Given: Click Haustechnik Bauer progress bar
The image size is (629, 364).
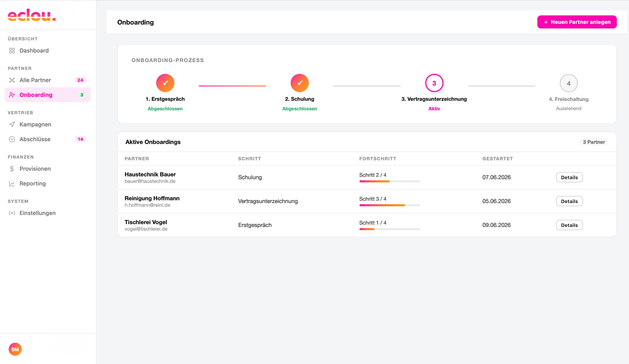Looking at the screenshot, I should click(x=390, y=182).
